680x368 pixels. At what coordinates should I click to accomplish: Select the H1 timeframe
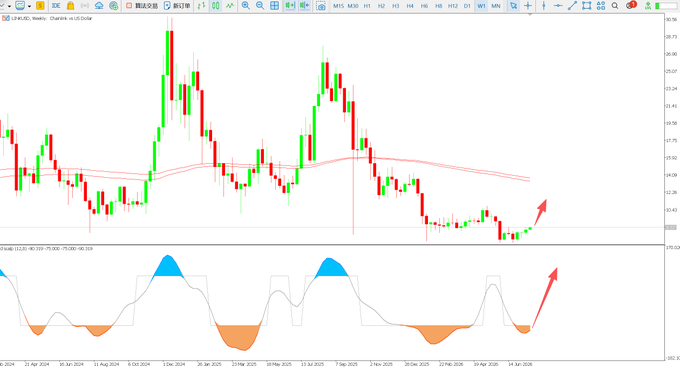[367, 6]
